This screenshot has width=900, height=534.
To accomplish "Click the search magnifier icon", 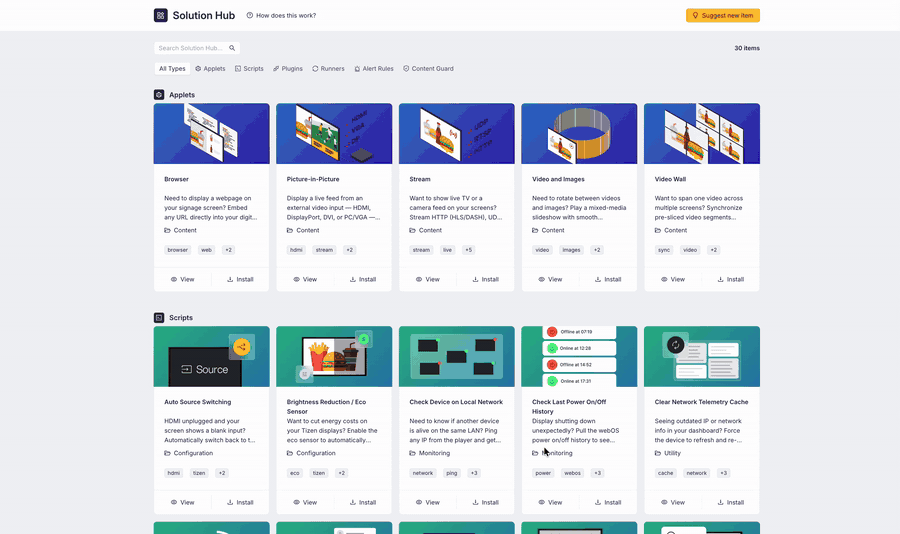I will [x=232, y=48].
